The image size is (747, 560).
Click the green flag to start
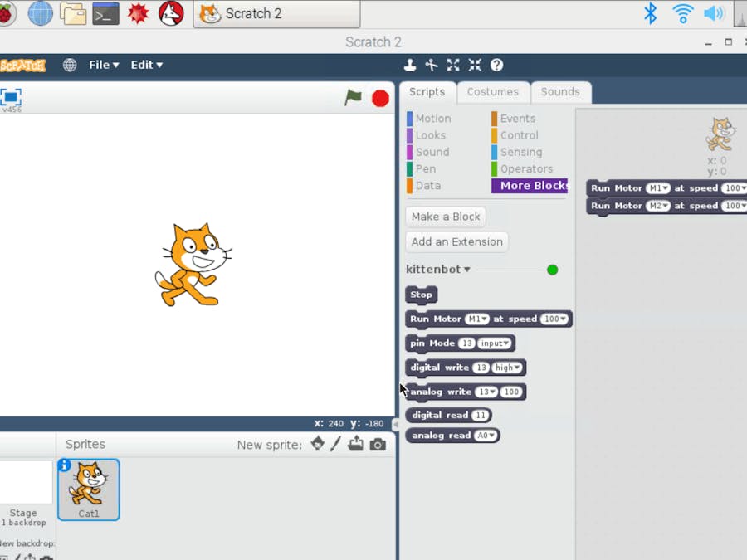tap(354, 98)
